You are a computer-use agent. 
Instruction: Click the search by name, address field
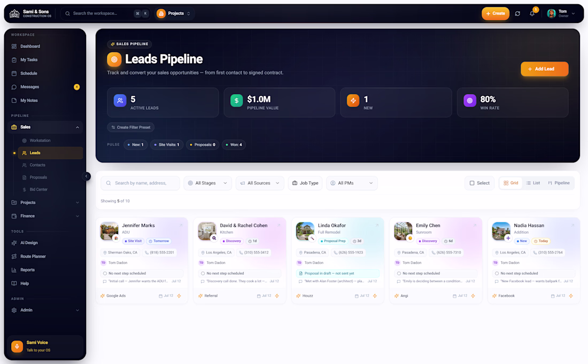[140, 183]
